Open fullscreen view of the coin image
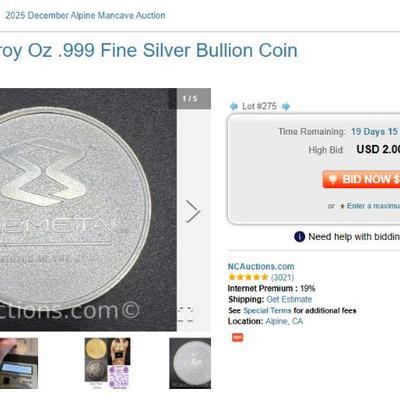This screenshot has width=400, height=400. pos(186,314)
